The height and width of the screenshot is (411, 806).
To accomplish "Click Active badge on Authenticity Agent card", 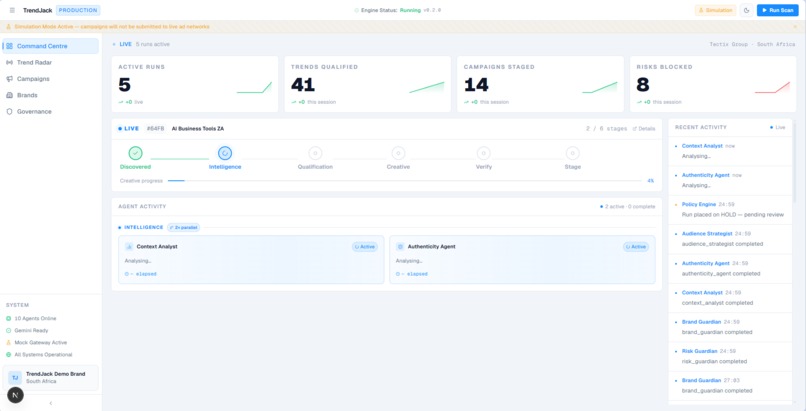I will [x=636, y=247].
